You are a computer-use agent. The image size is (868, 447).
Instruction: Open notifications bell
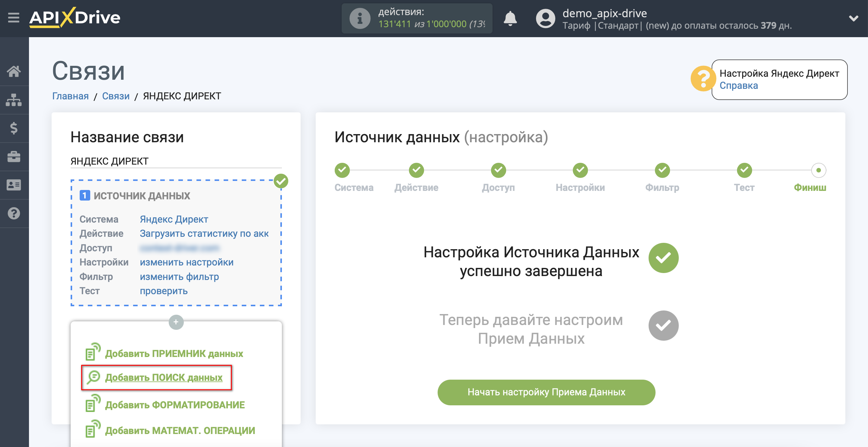[510, 18]
